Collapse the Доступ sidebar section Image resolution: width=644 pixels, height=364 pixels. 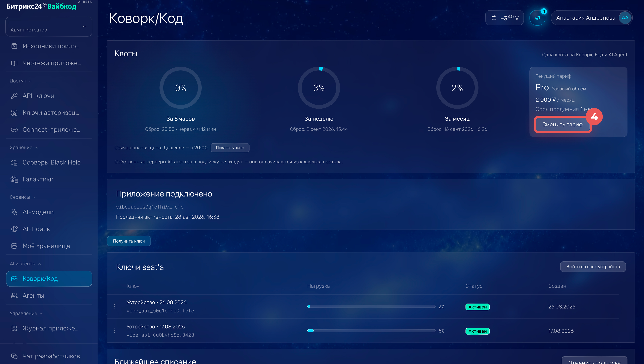pos(20,81)
